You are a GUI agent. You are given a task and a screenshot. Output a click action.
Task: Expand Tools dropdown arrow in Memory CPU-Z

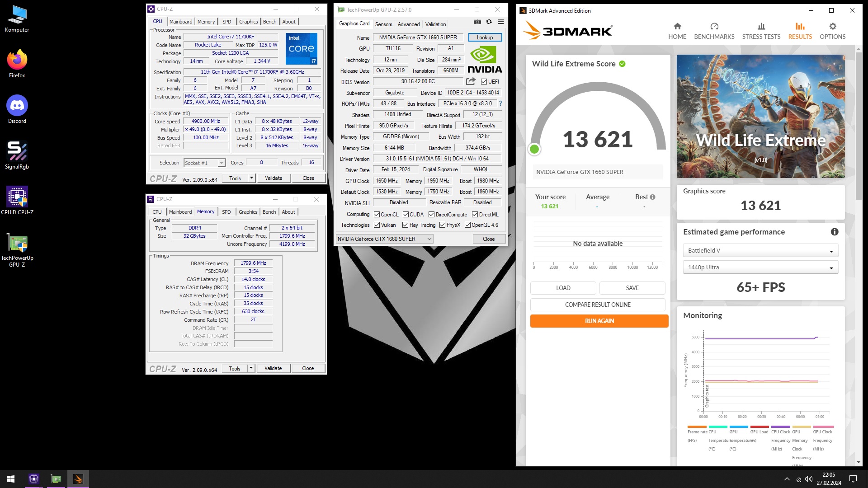[251, 368]
